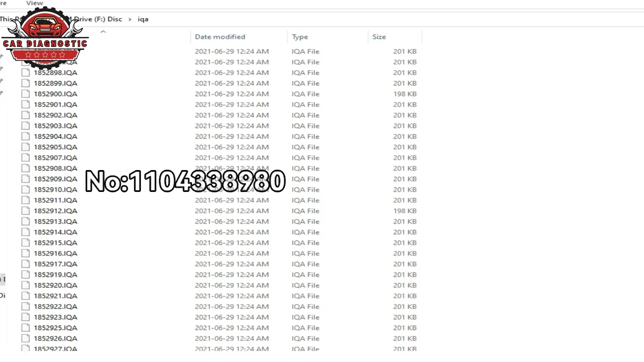This screenshot has width=644, height=362.
Task: Click the 201 KB size of 1852917.IQA
Action: 405,264
